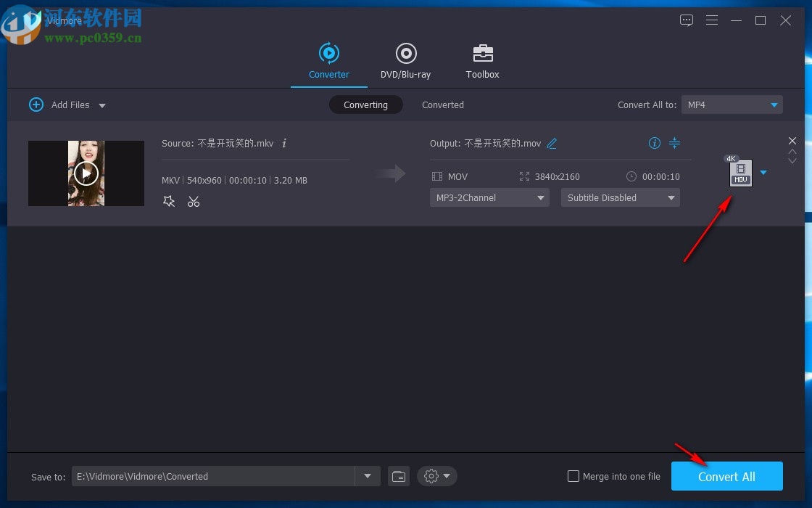Enable Merge into one file checkbox
The height and width of the screenshot is (508, 812).
(573, 476)
